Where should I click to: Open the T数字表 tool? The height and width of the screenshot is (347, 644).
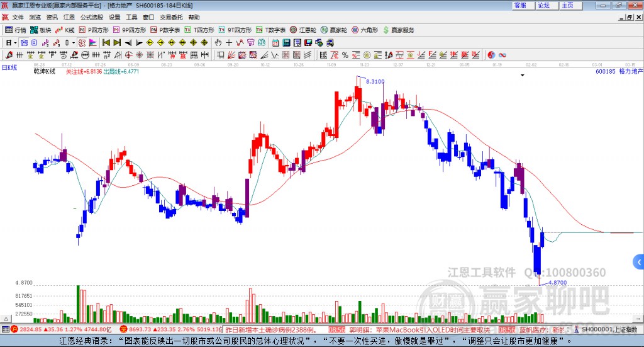pos(270,30)
